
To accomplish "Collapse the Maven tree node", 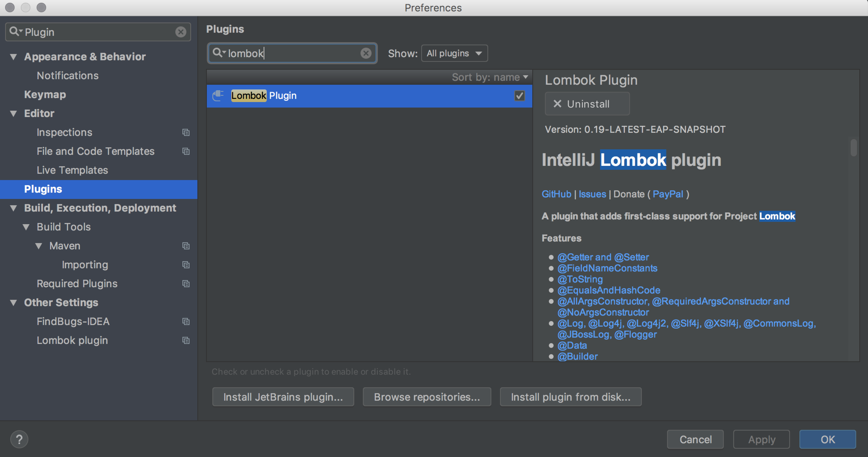I will click(39, 246).
